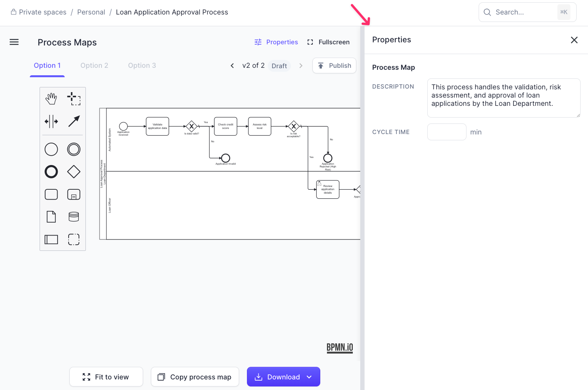Pick the End Event bold circle
The height and width of the screenshot is (390, 588).
pyautogui.click(x=51, y=172)
